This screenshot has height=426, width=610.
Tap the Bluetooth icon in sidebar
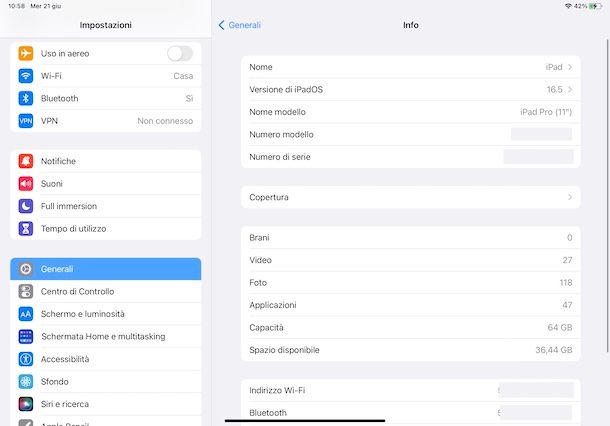tap(26, 98)
